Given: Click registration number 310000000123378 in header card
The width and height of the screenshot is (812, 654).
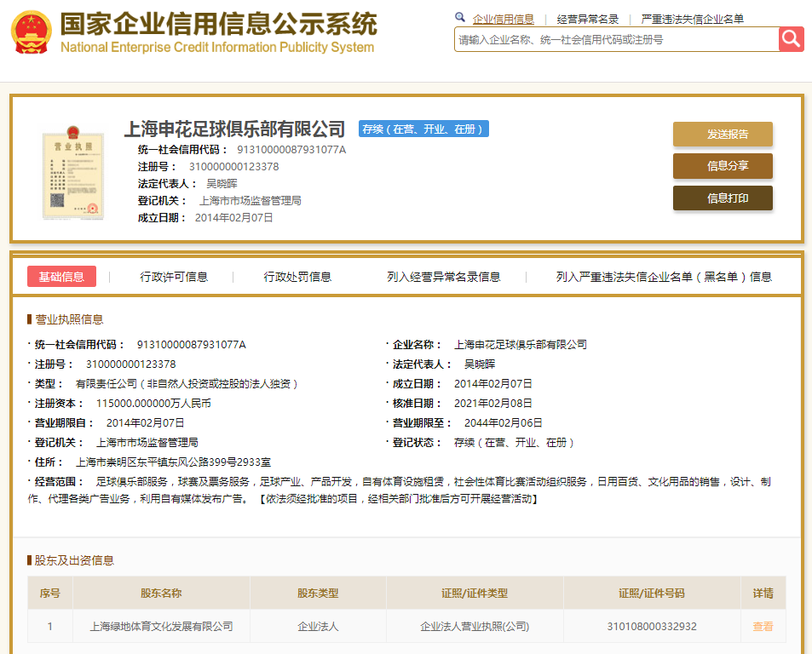Looking at the screenshot, I should click(x=233, y=167).
